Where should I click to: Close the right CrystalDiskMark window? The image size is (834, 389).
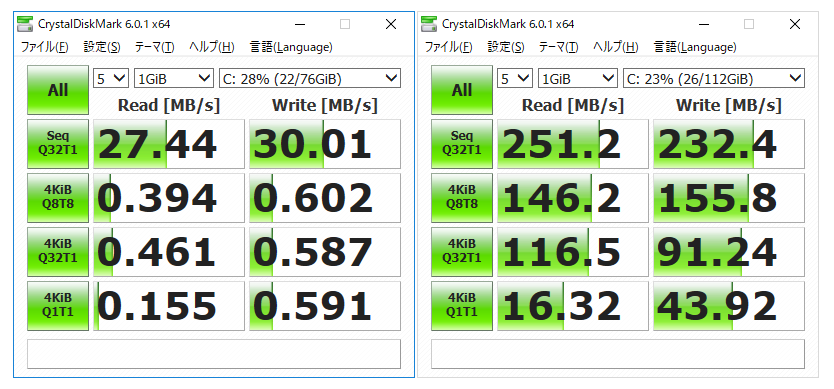point(795,24)
